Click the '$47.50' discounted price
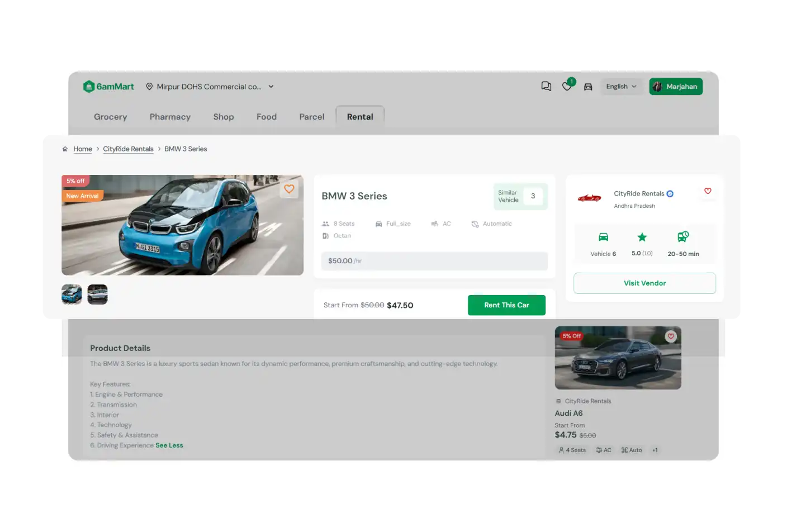787x532 pixels. click(400, 305)
